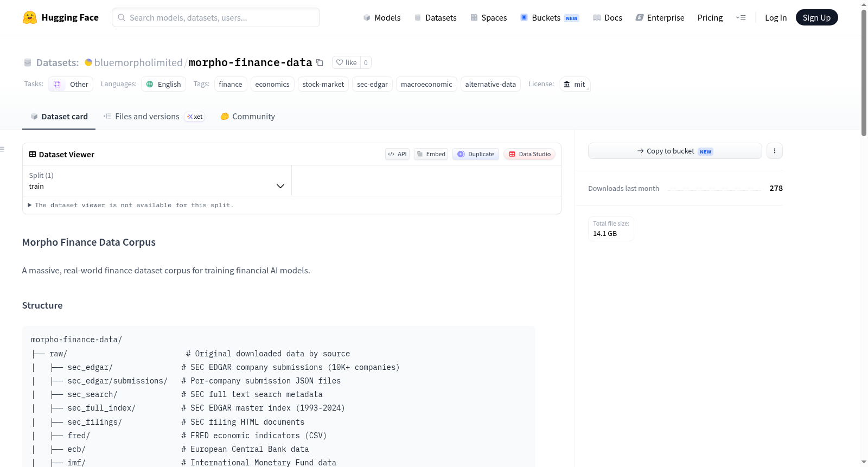Focus the search models, datasets, users field
Screen dimensions: 868x467
[216, 17]
